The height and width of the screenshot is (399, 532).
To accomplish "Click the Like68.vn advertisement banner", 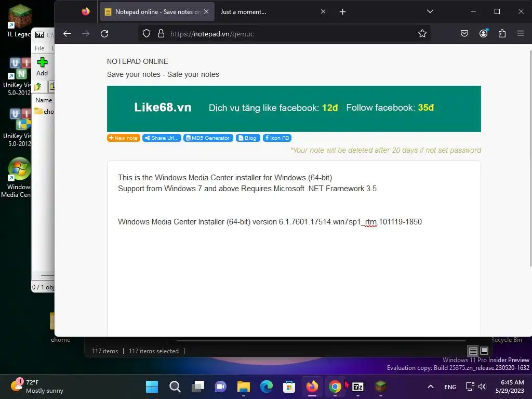I will tap(294, 109).
